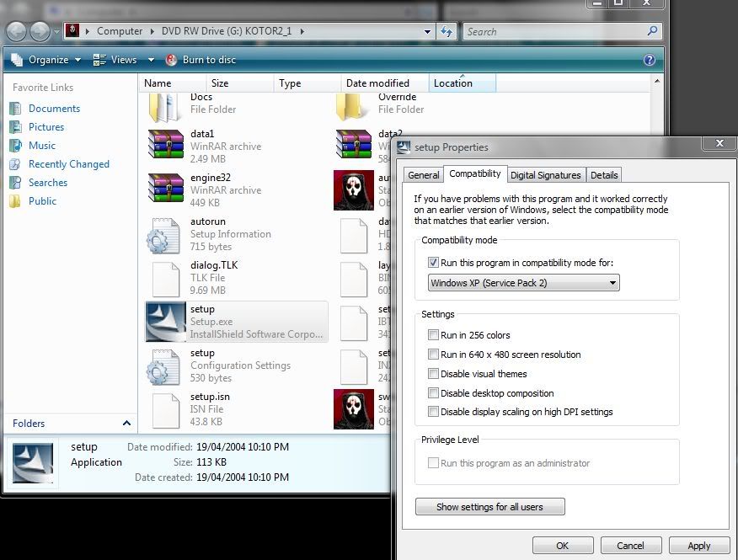Sort by the Type column header
This screenshot has width=738, height=560.
[307, 83]
